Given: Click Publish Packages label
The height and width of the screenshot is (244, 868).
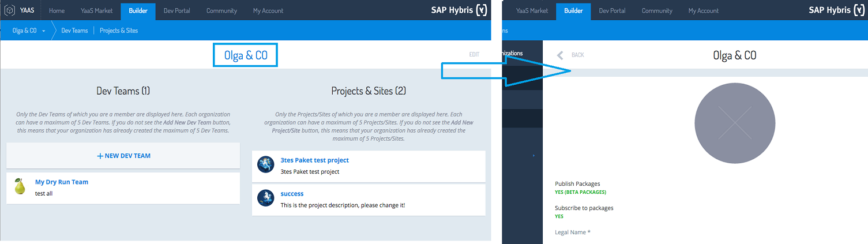Looking at the screenshot, I should point(577,184).
